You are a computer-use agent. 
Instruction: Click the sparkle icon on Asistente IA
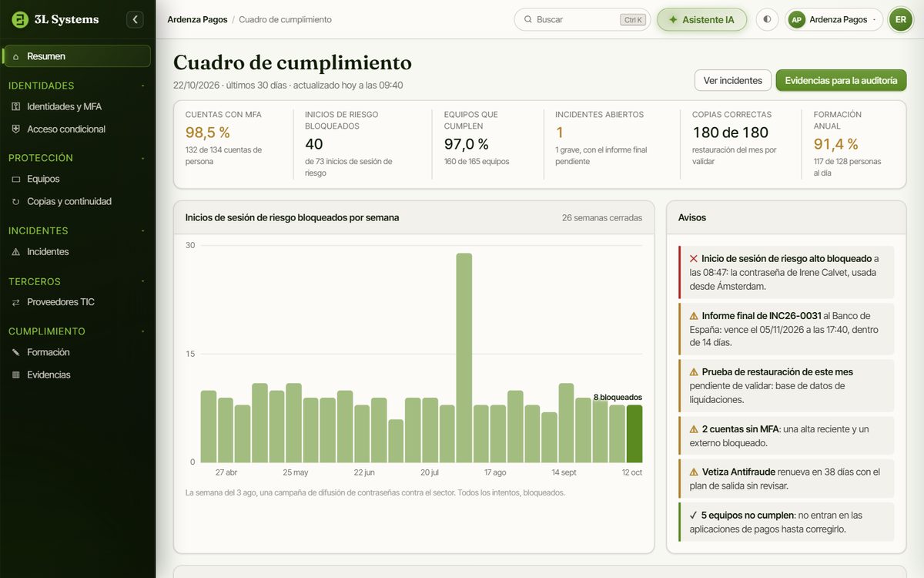pyautogui.click(x=673, y=19)
